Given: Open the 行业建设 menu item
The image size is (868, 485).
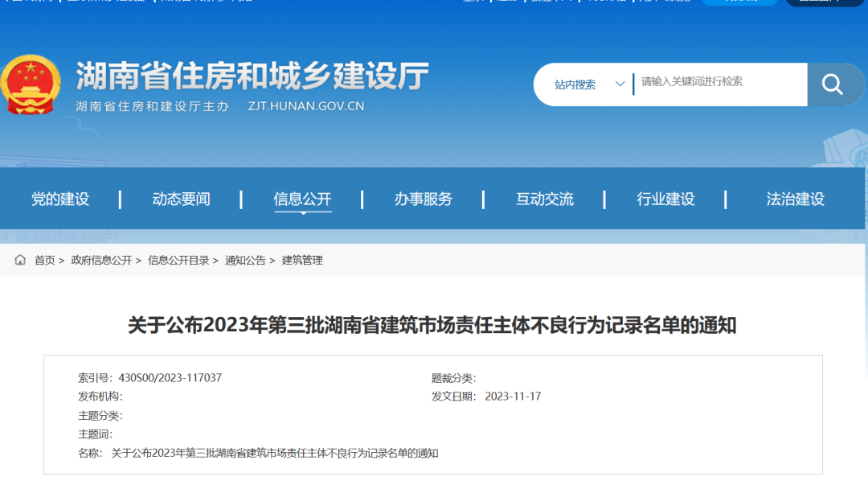Looking at the screenshot, I should [x=666, y=199].
